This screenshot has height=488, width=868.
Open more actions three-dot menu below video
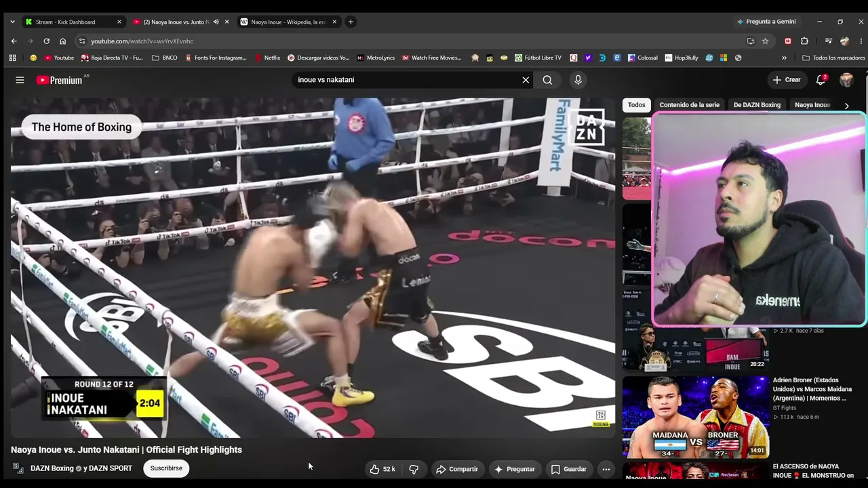[606, 469]
